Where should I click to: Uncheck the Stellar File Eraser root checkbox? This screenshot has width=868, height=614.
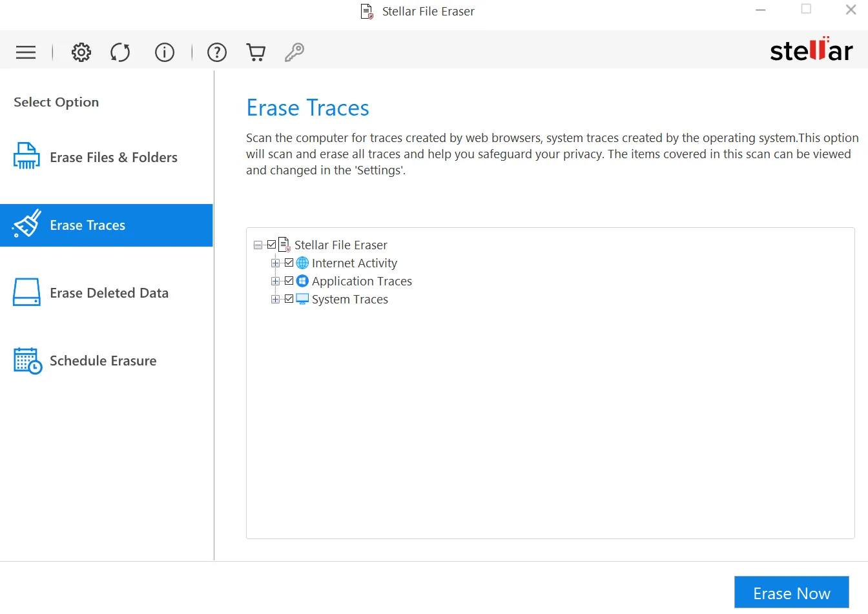(271, 245)
